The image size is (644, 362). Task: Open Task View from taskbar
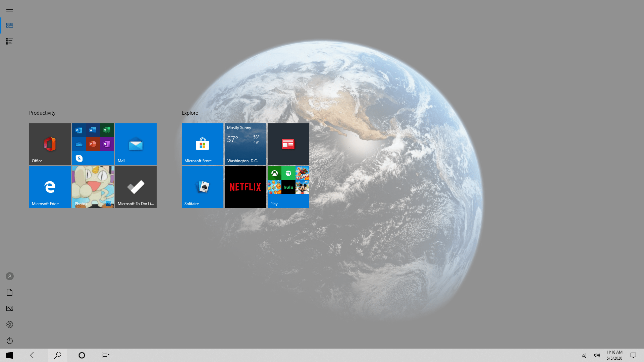point(106,355)
